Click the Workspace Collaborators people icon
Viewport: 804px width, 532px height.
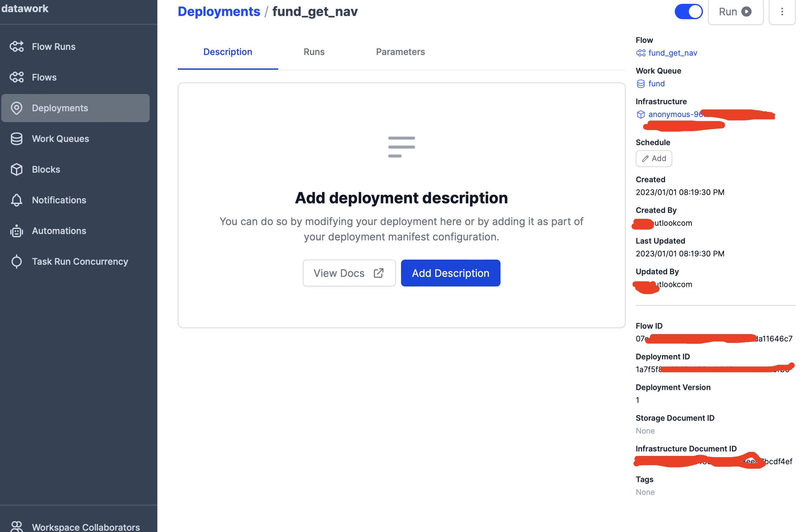click(16, 526)
